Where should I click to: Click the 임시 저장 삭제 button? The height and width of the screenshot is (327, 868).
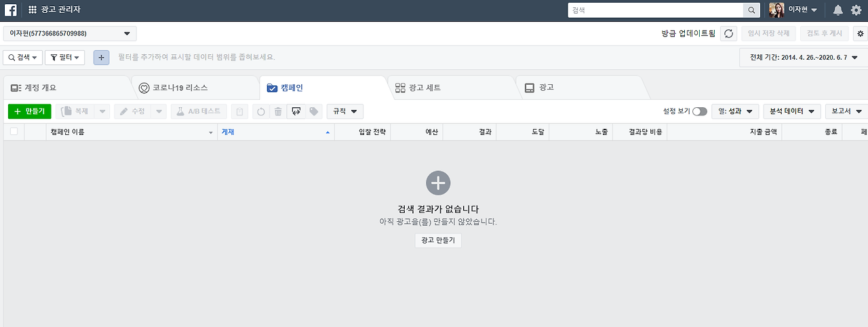point(768,33)
